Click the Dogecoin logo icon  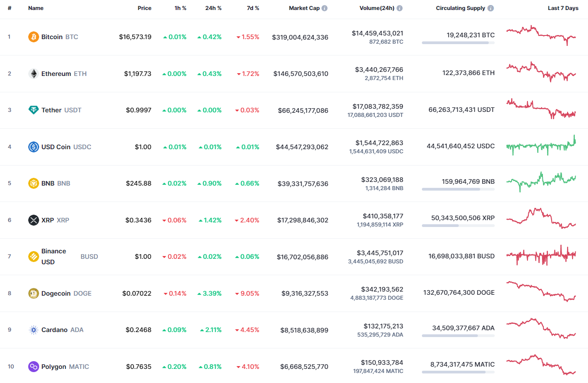(x=33, y=293)
